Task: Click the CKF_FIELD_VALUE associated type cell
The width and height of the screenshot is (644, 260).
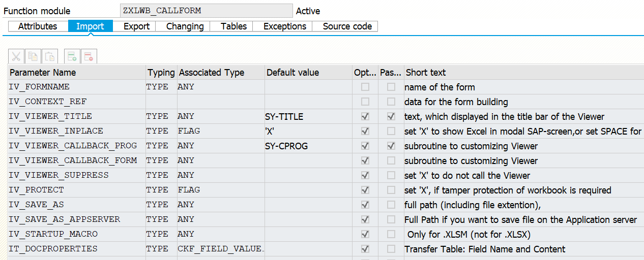Action: click(x=221, y=249)
